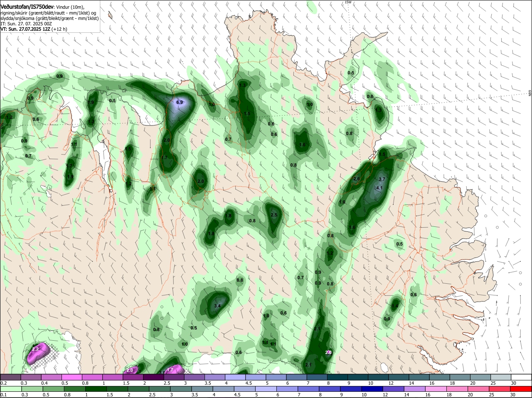This screenshot has height=398, width=532.
Task: Click the 1.4 precipitation value label
Action: point(395,306)
